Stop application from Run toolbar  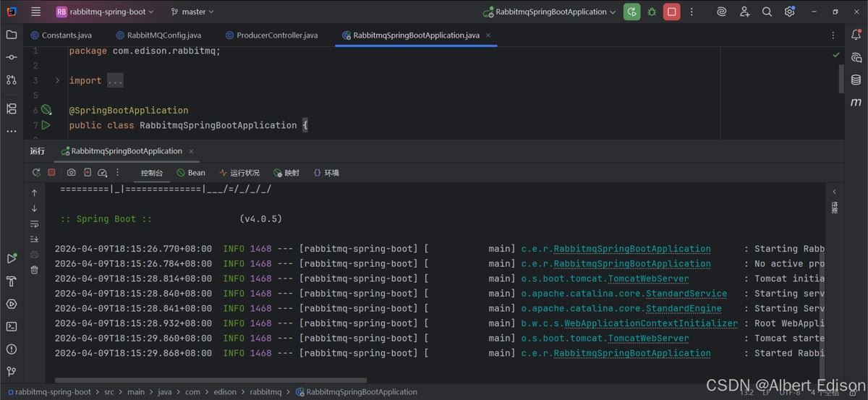51,173
